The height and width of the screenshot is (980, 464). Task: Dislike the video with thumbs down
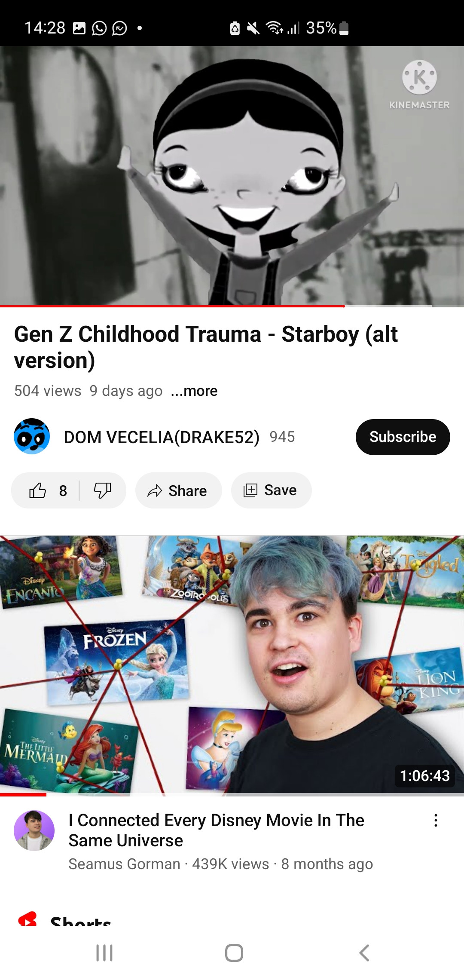103,490
